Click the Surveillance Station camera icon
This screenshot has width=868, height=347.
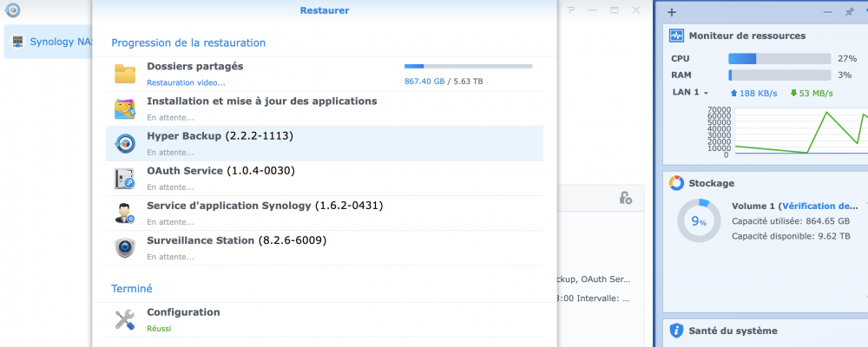click(x=124, y=248)
